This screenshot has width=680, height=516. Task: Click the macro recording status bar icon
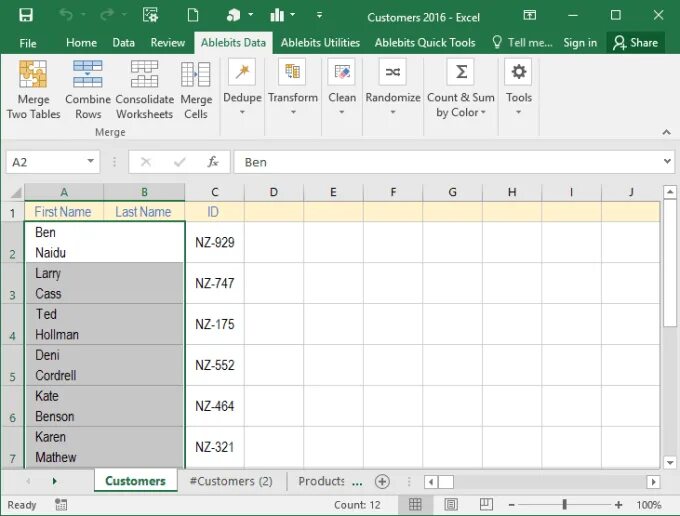click(x=61, y=505)
